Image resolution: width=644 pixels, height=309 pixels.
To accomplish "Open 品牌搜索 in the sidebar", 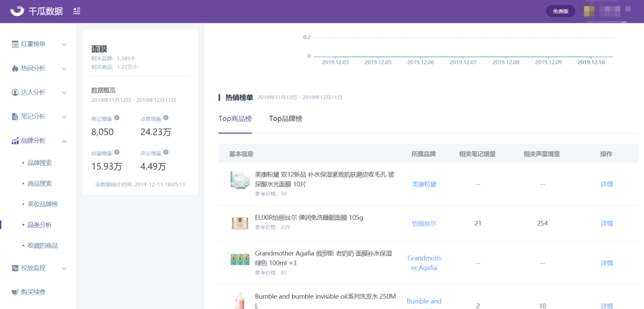I will pyautogui.click(x=39, y=163).
